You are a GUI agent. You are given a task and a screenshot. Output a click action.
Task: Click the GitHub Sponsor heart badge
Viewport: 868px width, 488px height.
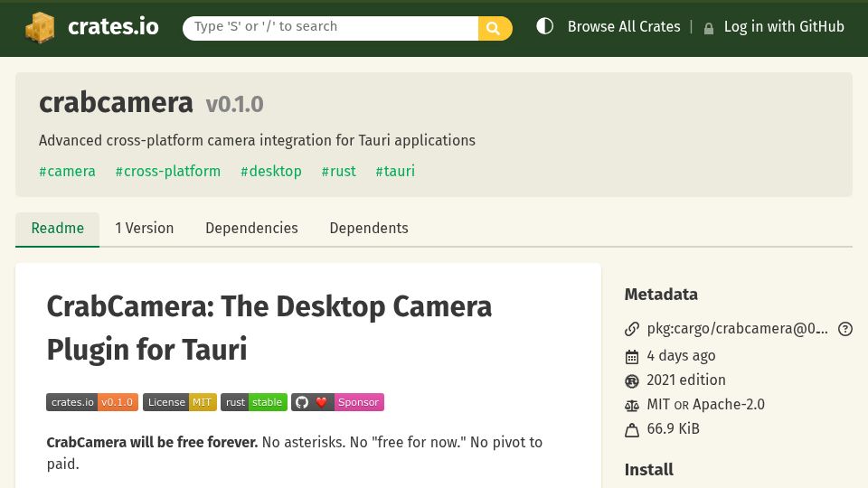click(337, 402)
